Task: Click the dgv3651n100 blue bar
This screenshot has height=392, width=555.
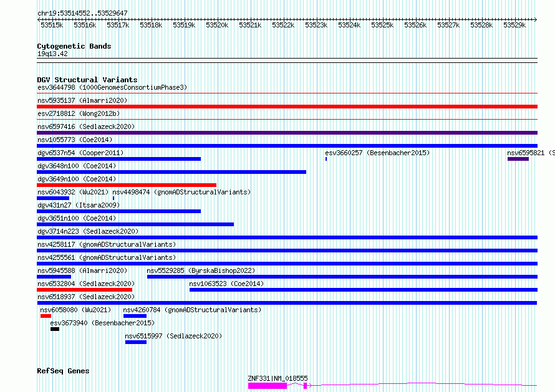Action: tap(135, 224)
